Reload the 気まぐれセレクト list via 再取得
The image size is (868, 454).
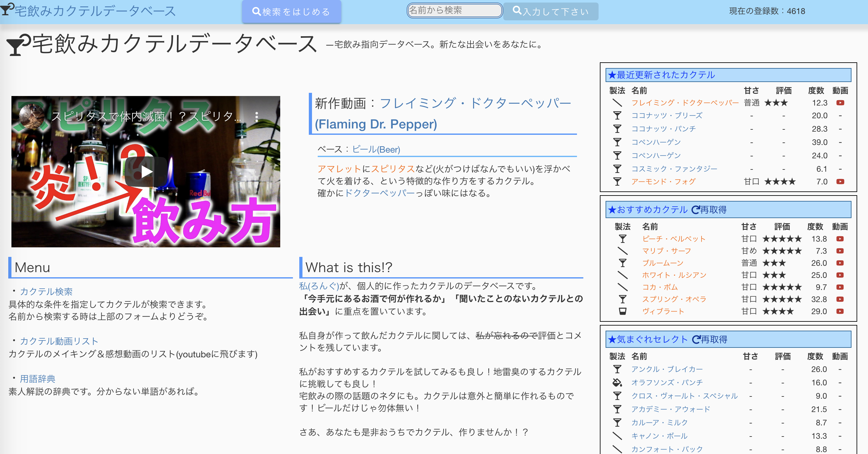coord(710,339)
